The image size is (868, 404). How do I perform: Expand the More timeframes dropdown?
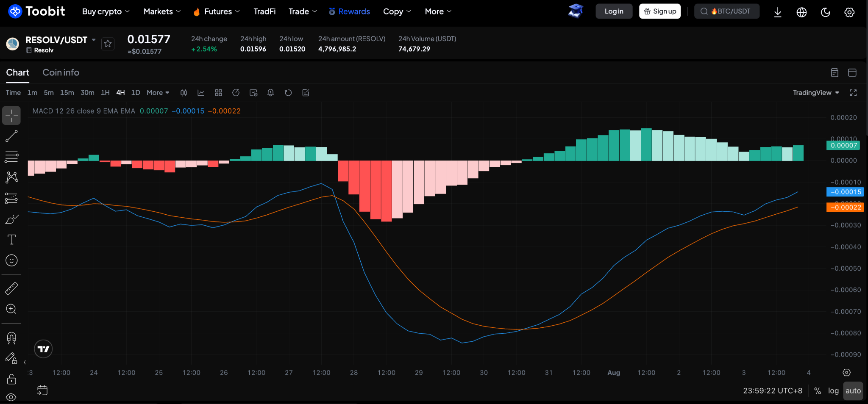(158, 93)
